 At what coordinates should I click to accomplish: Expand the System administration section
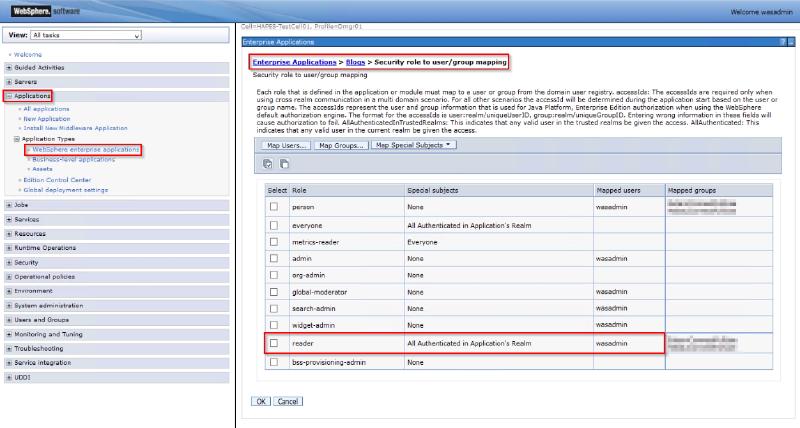[x=9, y=306]
